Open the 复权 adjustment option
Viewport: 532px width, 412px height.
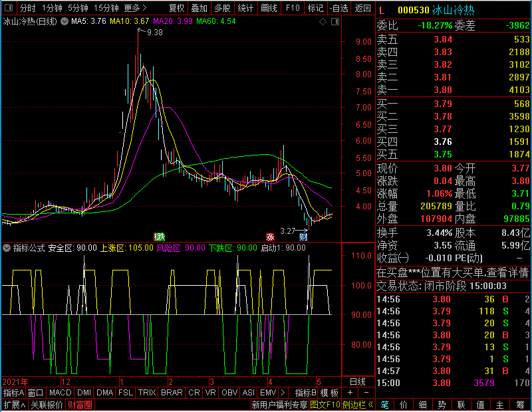pyautogui.click(x=176, y=8)
